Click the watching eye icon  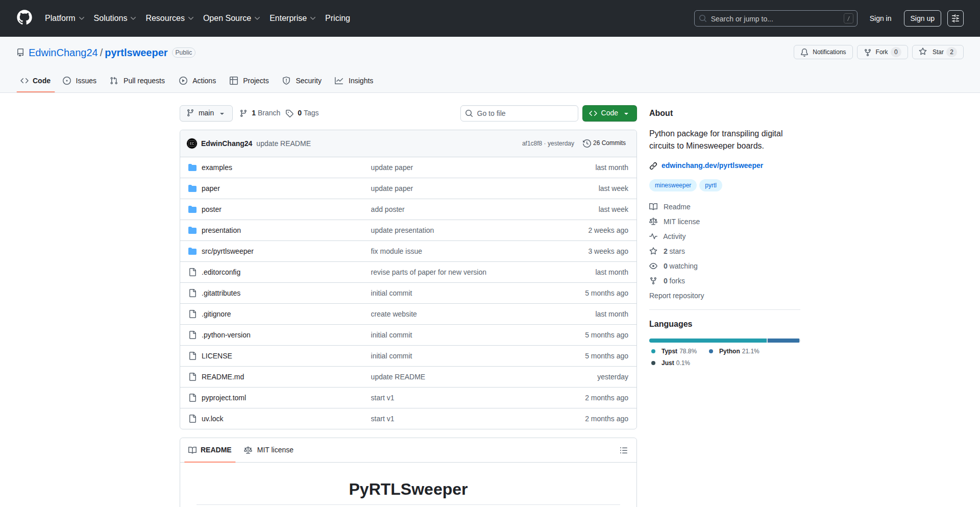[x=653, y=266]
